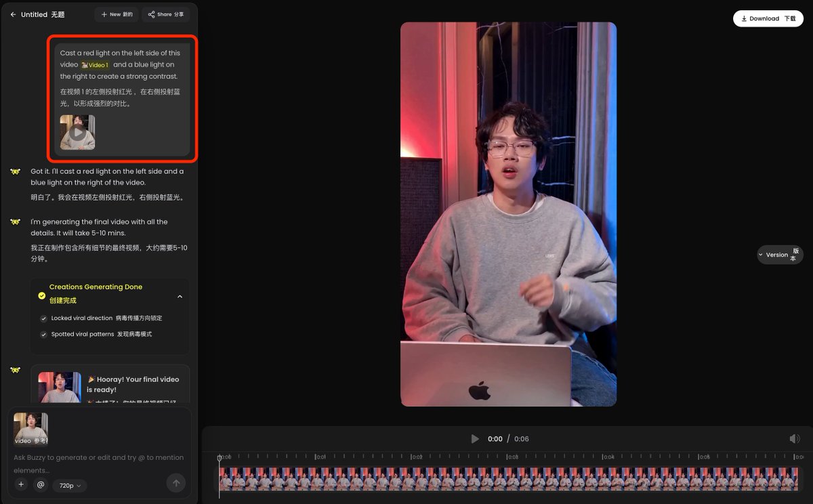The width and height of the screenshot is (813, 504).
Task: Mute audio with the speaker icon
Action: 795,439
